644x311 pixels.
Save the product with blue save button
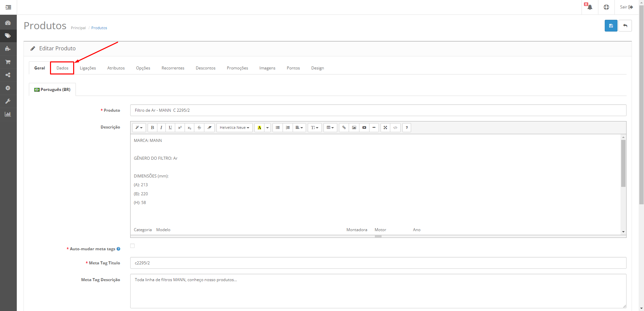[x=611, y=26]
